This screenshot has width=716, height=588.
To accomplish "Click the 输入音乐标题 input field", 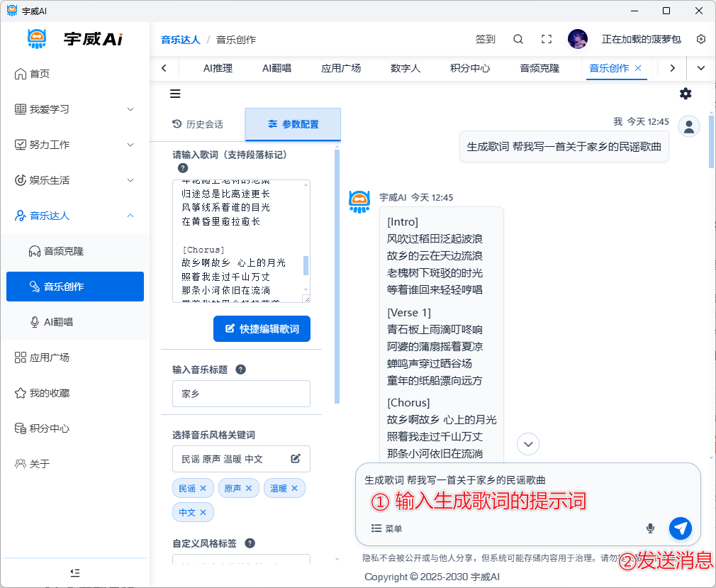I will pos(241,394).
